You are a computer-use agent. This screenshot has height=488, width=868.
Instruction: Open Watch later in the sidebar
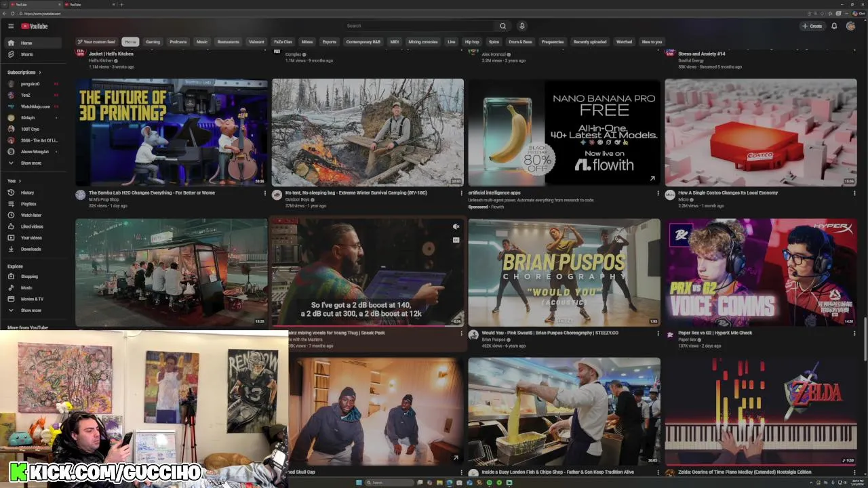pos(33,215)
